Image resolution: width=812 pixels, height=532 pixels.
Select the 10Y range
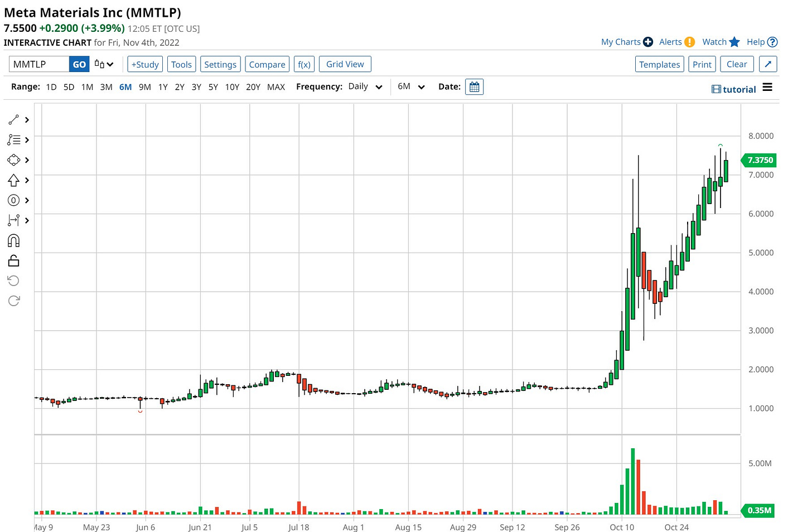coord(232,87)
